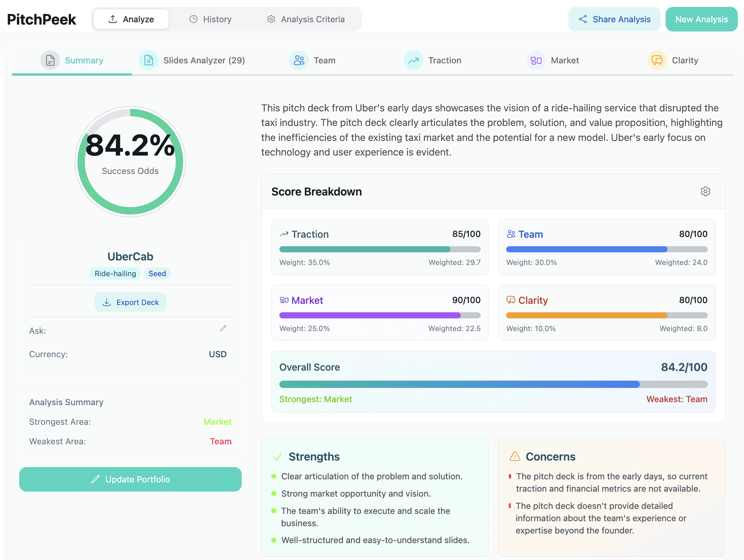
Task: Click the 84.2/100 overall score value
Action: click(684, 367)
